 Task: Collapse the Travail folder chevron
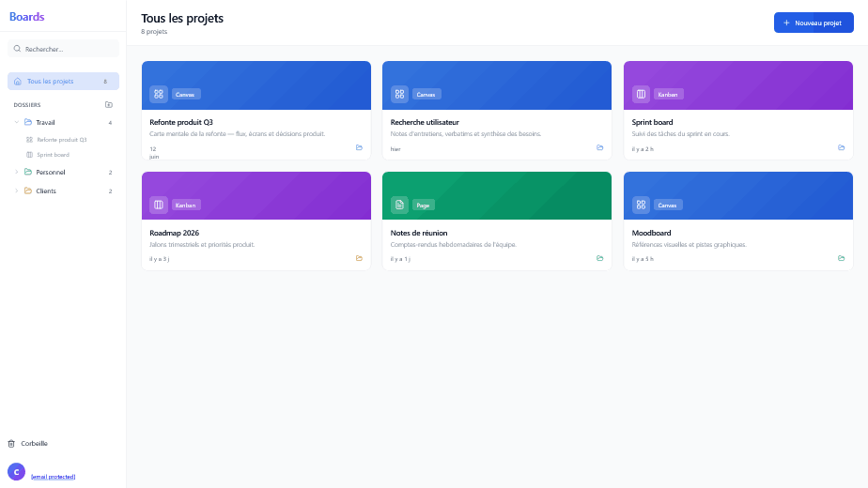[x=17, y=122]
